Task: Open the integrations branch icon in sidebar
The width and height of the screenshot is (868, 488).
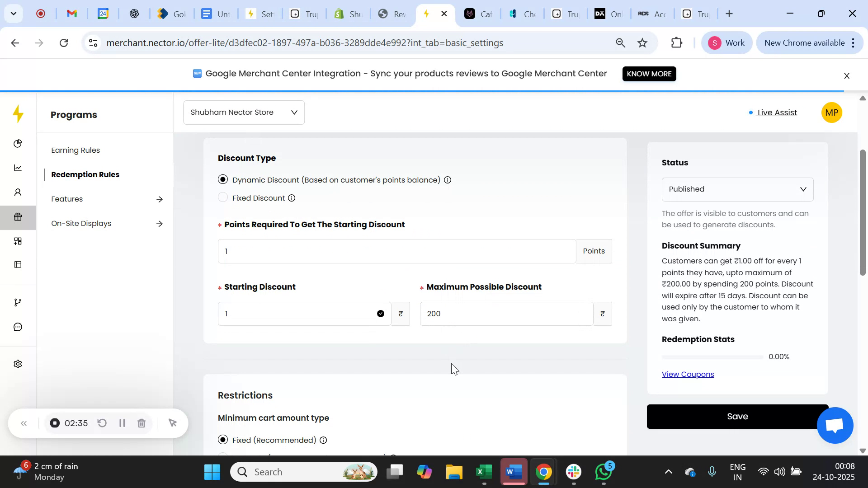Action: pos(18,302)
